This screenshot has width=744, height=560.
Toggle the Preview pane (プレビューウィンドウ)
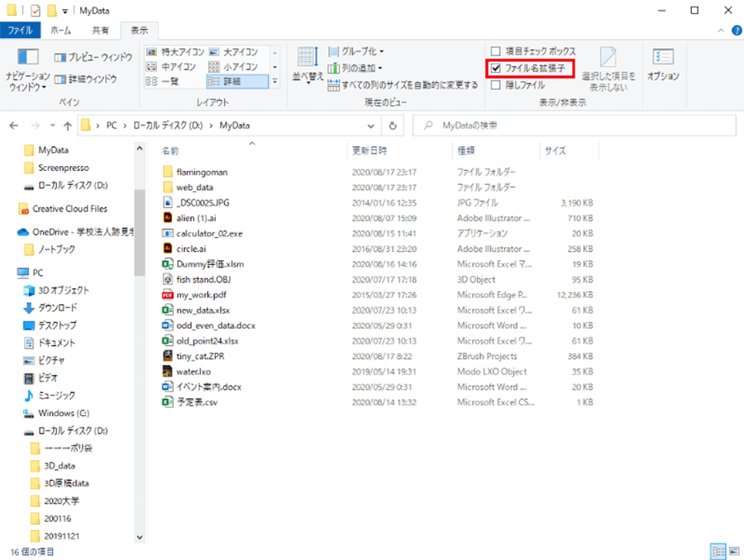(x=93, y=57)
